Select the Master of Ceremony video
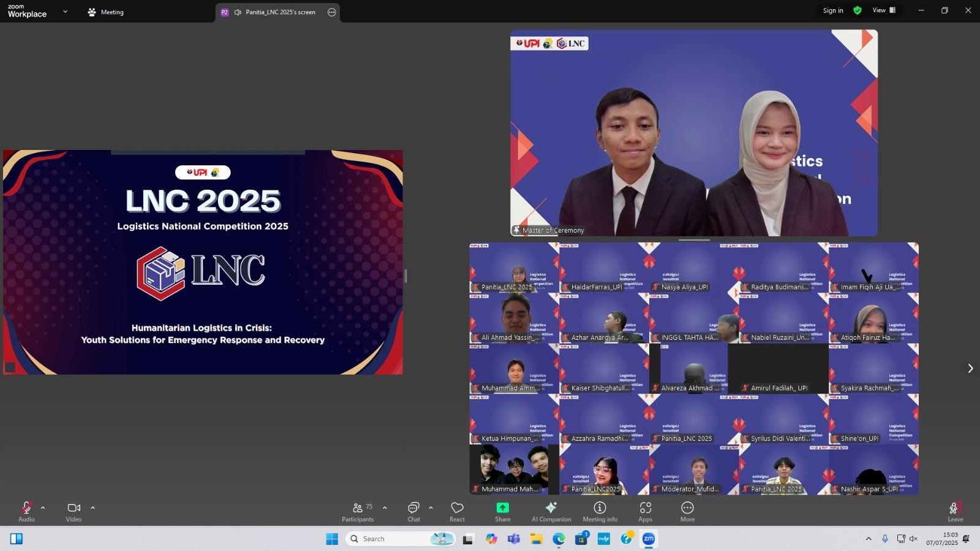 694,133
